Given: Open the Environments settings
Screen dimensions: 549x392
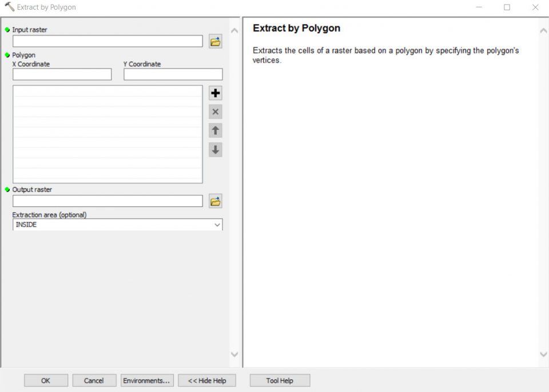Looking at the screenshot, I should [147, 380].
